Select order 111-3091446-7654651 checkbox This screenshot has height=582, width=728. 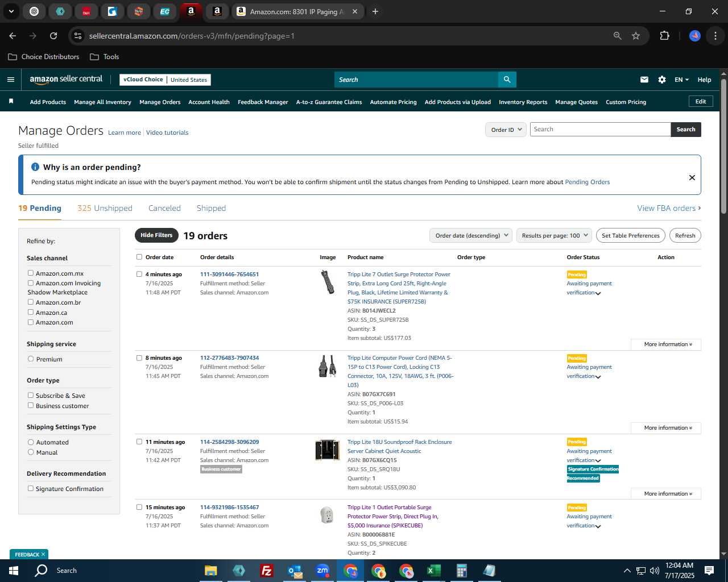[x=139, y=274]
